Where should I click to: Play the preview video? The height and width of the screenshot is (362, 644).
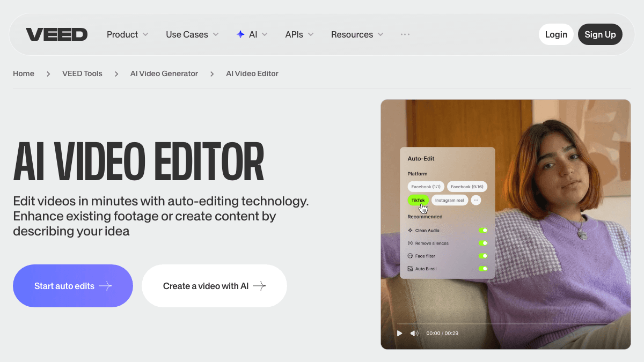(399, 333)
